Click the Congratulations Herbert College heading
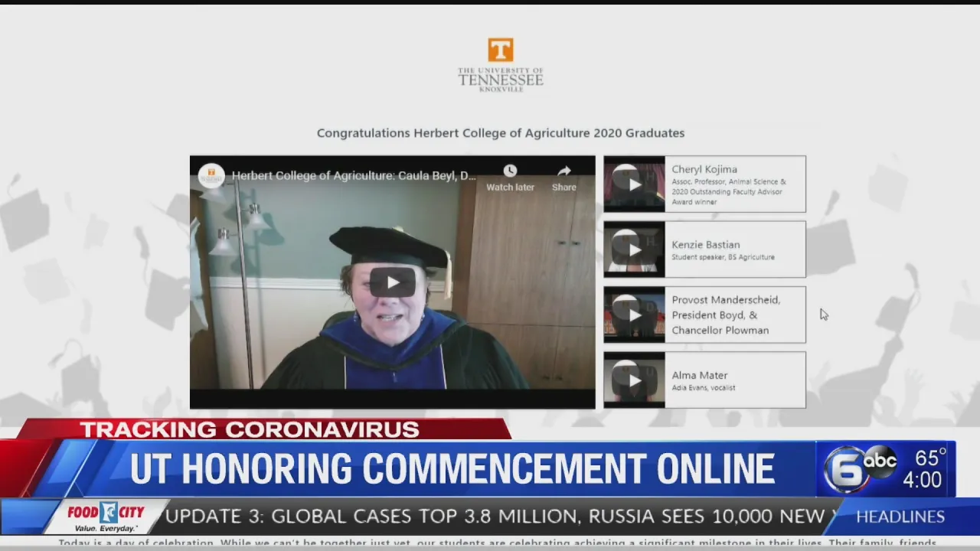The width and height of the screenshot is (980, 551). point(501,133)
